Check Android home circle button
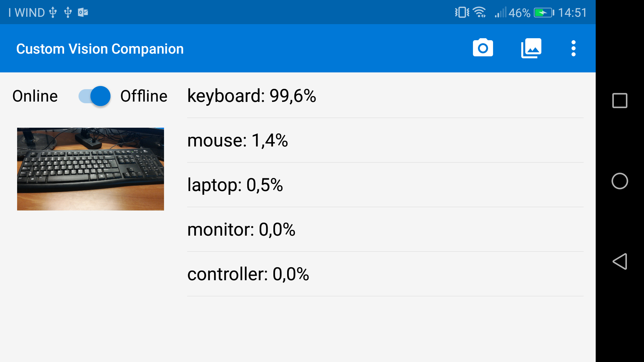 [620, 181]
